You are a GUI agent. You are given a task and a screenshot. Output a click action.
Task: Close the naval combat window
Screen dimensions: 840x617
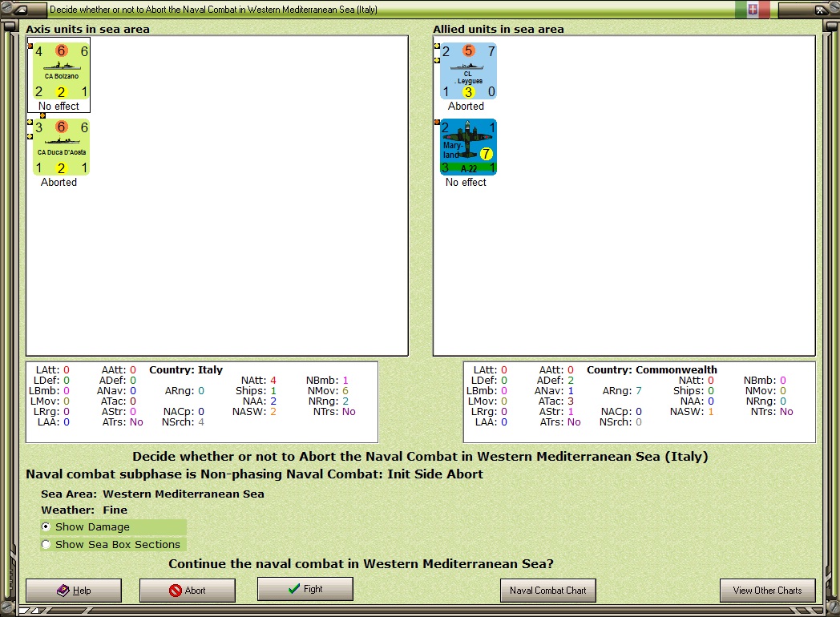[x=820, y=10]
